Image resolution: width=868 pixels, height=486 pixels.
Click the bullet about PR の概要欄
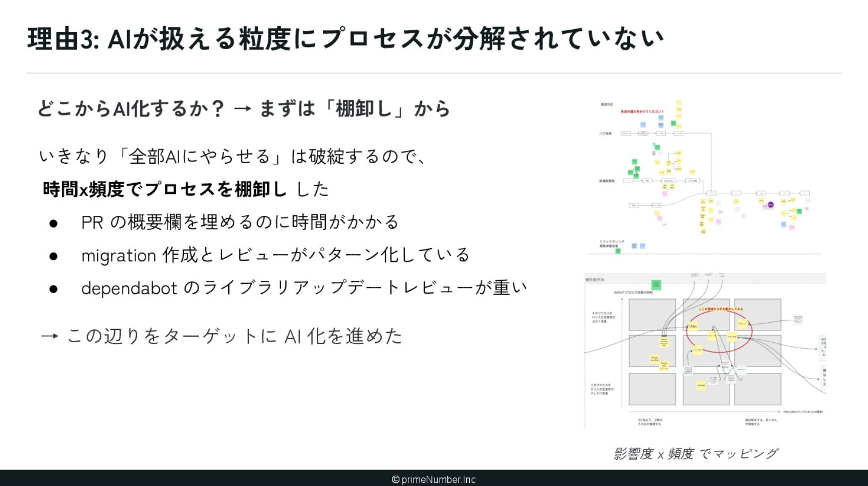pyautogui.click(x=240, y=222)
